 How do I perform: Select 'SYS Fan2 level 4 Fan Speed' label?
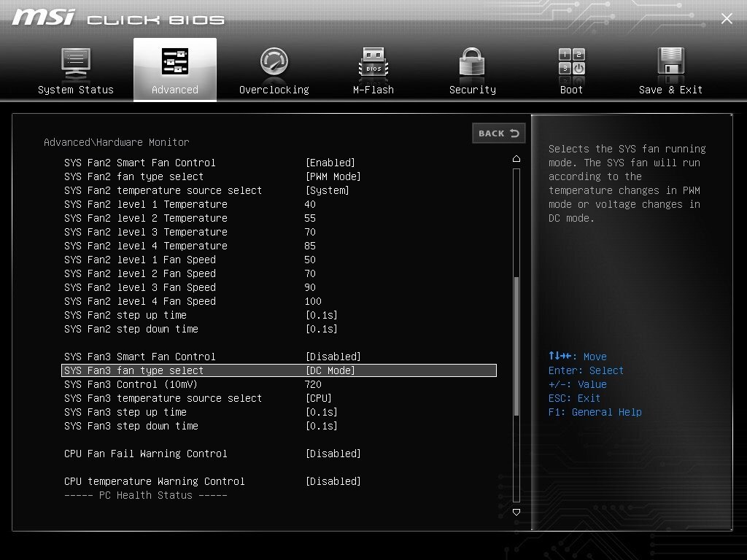coord(140,301)
